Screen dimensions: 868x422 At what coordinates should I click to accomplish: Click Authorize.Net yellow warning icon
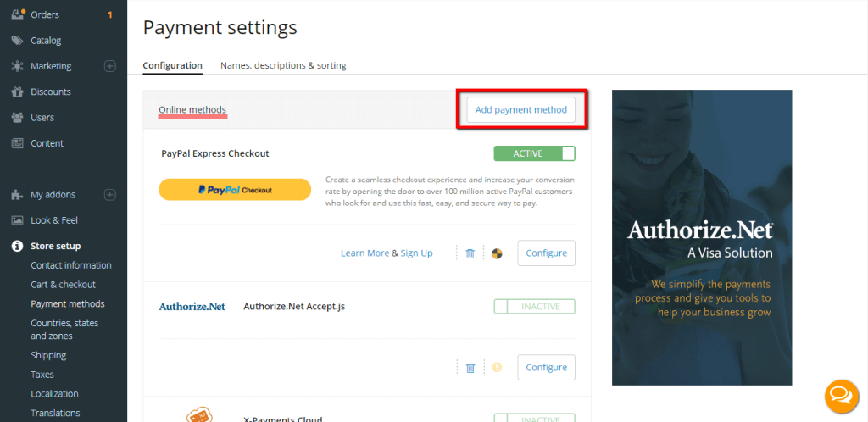click(x=497, y=367)
